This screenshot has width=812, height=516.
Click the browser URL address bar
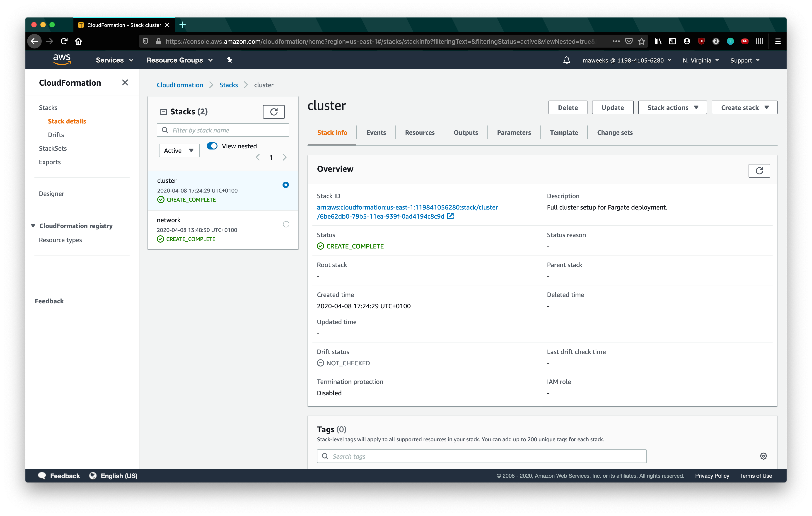[380, 41]
